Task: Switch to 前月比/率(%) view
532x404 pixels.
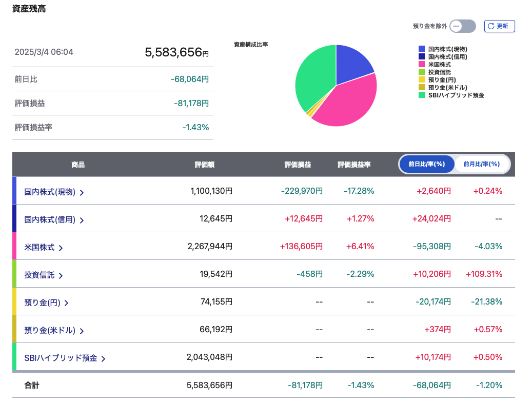Action: point(481,165)
